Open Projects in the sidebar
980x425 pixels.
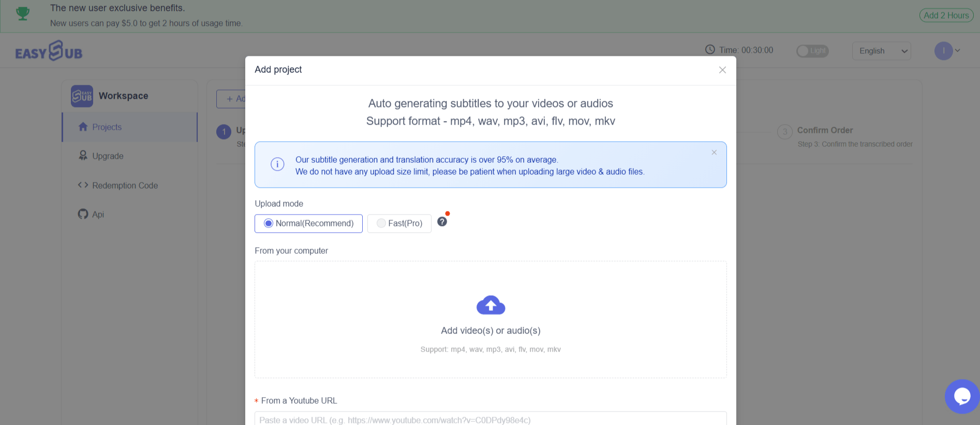pos(129,127)
